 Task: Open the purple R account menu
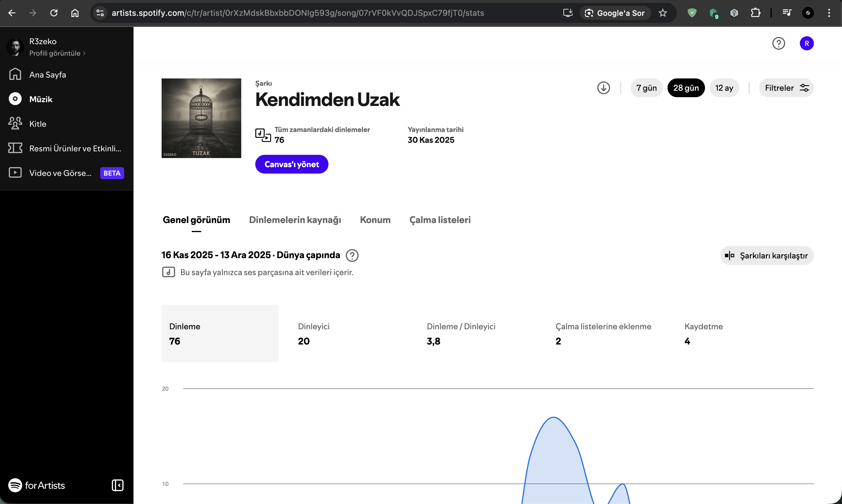(806, 43)
